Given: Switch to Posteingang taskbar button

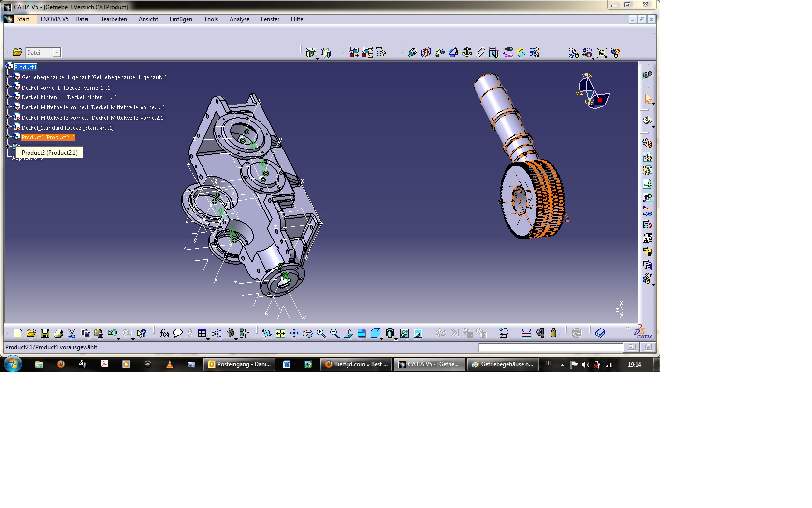Looking at the screenshot, I should point(240,364).
